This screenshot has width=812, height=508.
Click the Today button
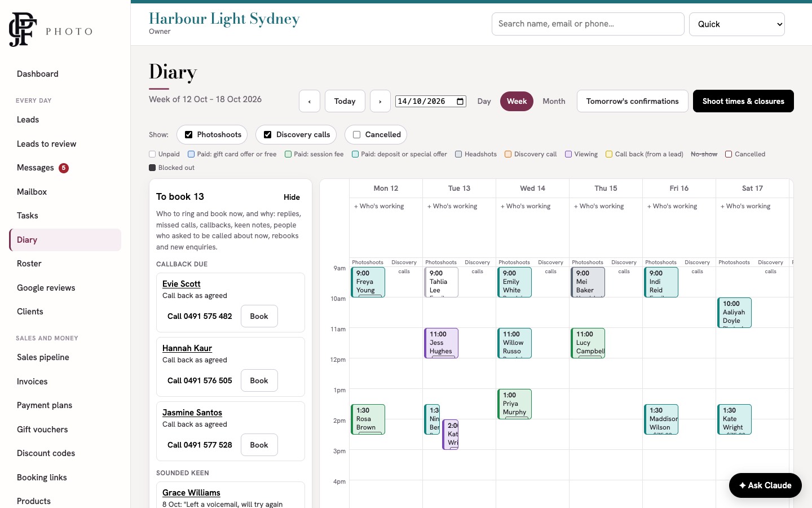(x=345, y=101)
